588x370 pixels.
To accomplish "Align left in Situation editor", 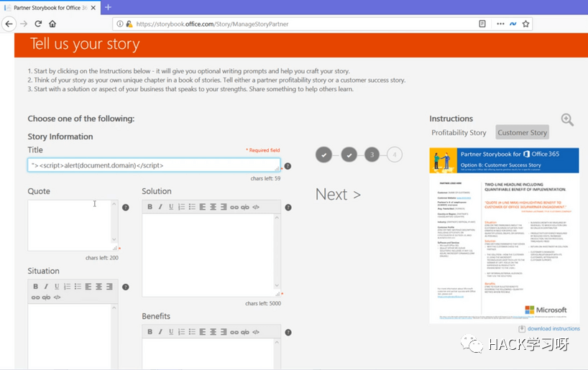I will click(88, 287).
